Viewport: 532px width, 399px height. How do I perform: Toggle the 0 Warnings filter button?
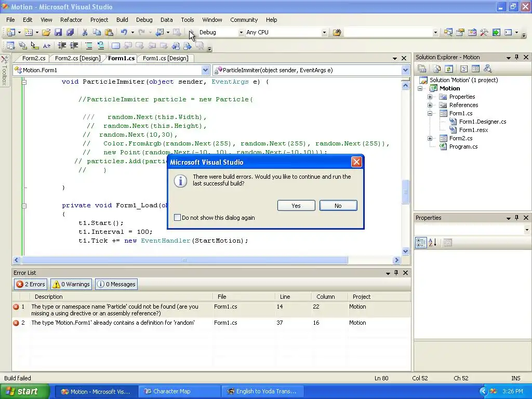pyautogui.click(x=72, y=284)
